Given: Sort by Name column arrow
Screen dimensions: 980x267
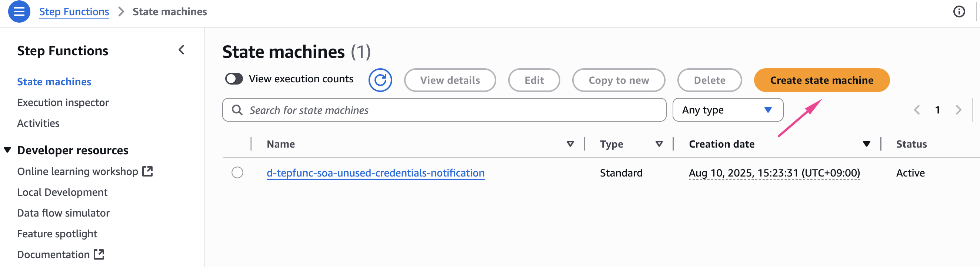Looking at the screenshot, I should click(570, 144).
